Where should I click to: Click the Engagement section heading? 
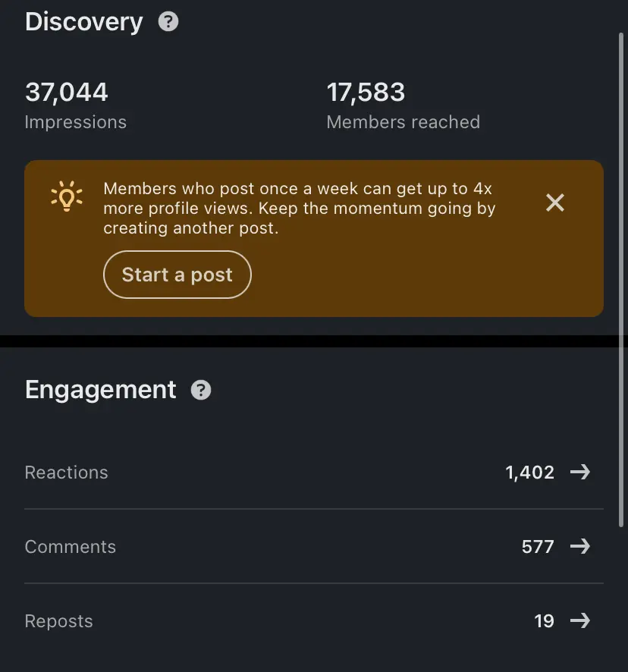(101, 390)
